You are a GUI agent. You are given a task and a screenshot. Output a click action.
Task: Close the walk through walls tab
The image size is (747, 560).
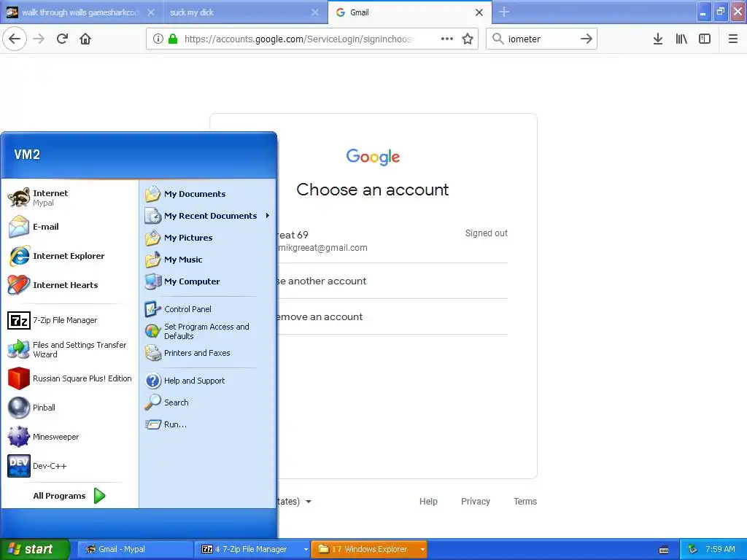[151, 12]
